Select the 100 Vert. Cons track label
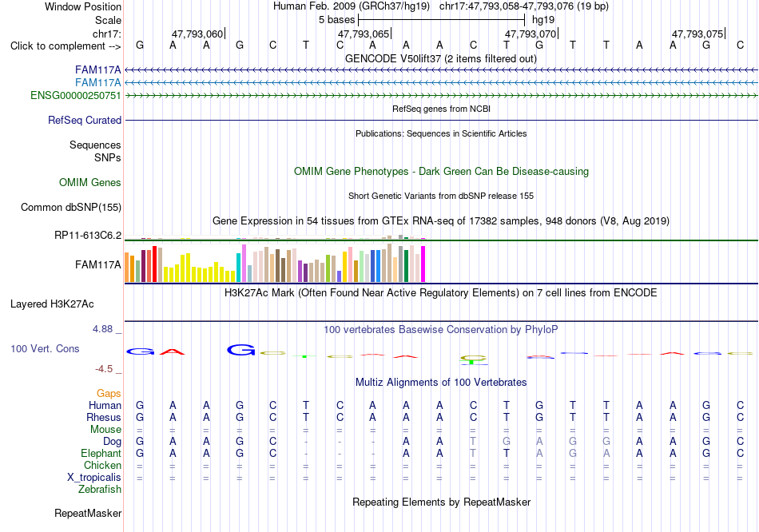This screenshot has height=532, width=759. coord(45,348)
